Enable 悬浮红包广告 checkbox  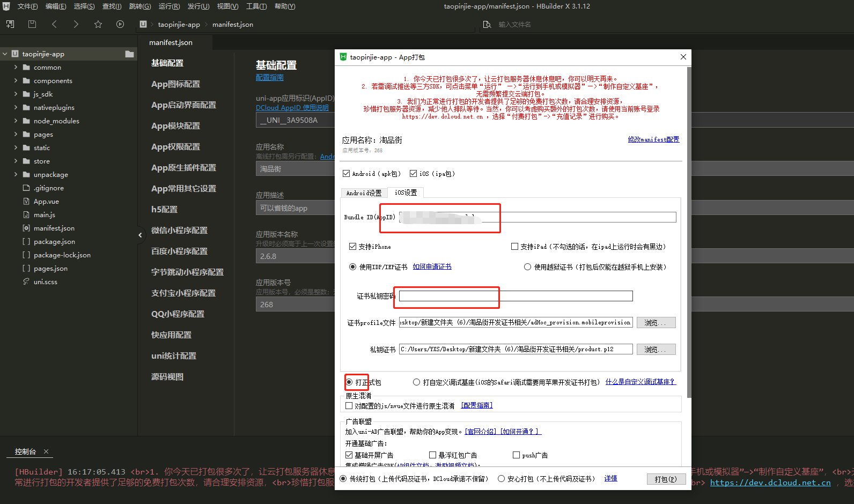tap(433, 455)
